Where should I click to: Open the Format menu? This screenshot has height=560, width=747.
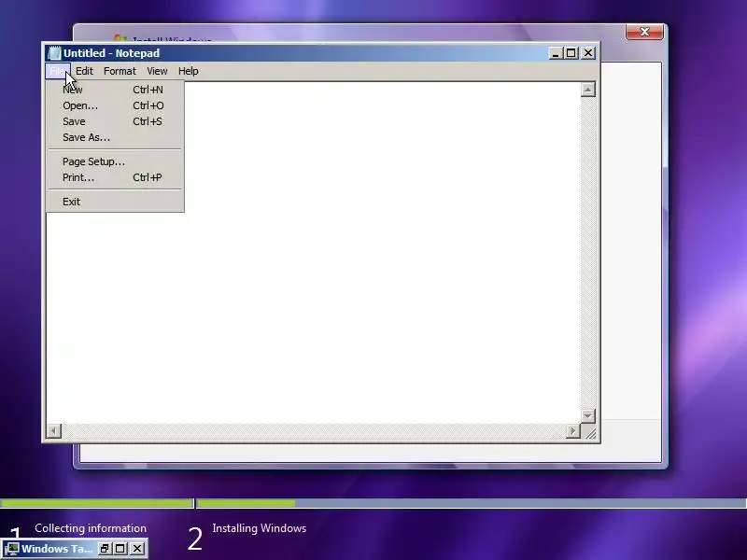tap(120, 71)
